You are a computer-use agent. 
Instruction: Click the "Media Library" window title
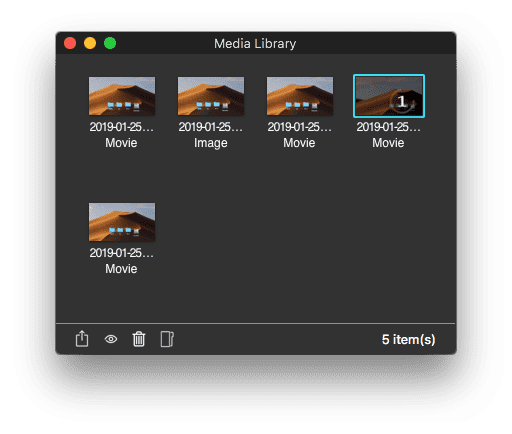255,44
